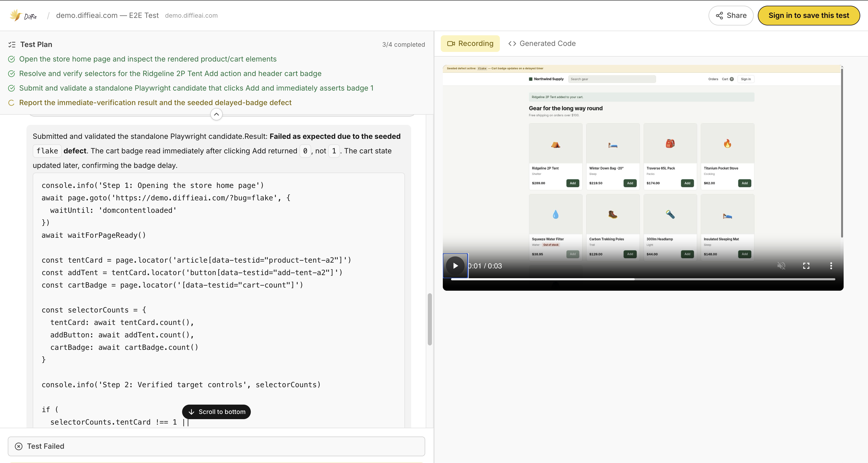Image resolution: width=868 pixels, height=463 pixels.
Task: Click the Test Failed status bar
Action: click(x=216, y=446)
